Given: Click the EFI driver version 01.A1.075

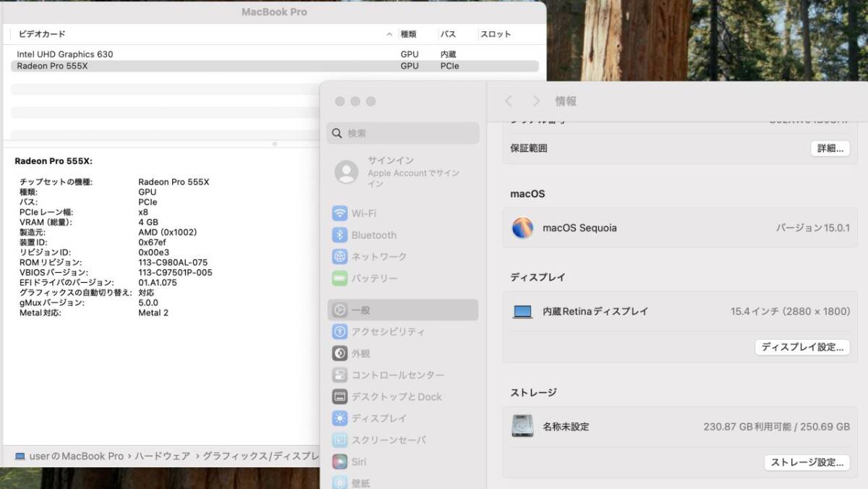Looking at the screenshot, I should pyautogui.click(x=158, y=283).
